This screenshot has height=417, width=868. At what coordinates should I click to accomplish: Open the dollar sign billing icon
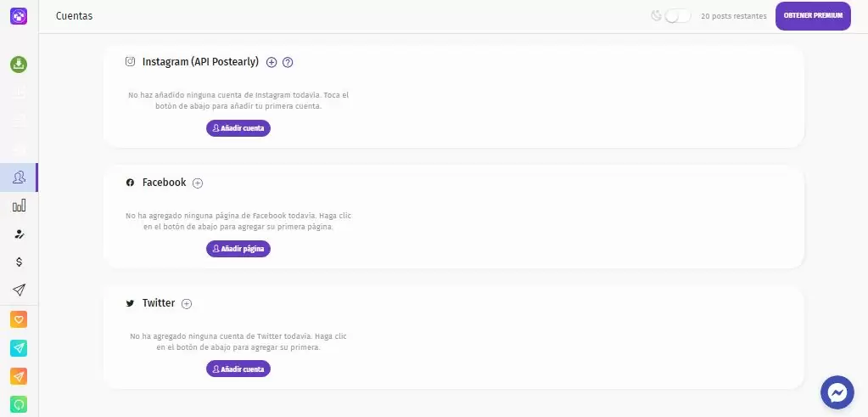(19, 262)
